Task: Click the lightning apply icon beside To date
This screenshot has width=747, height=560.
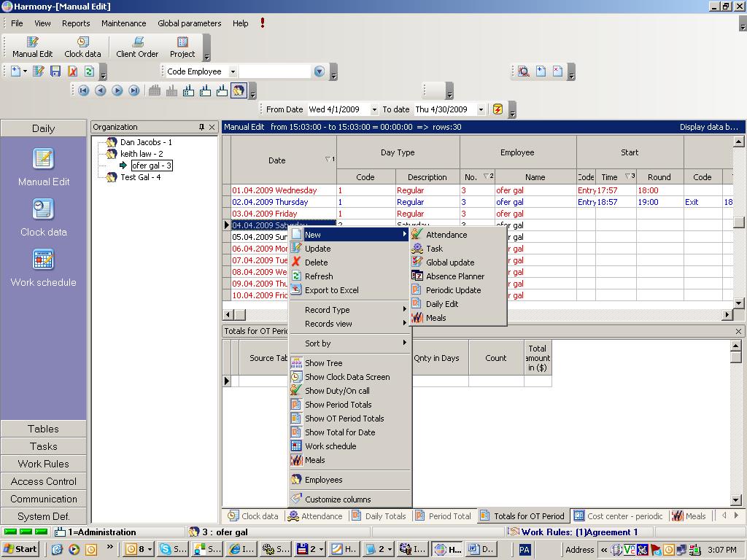Action: 498,109
